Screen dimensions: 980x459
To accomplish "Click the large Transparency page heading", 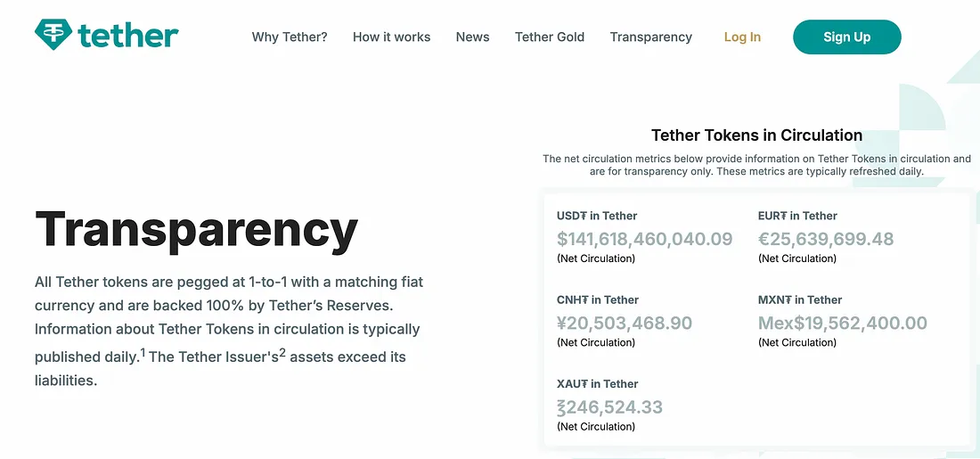I will pyautogui.click(x=196, y=229).
